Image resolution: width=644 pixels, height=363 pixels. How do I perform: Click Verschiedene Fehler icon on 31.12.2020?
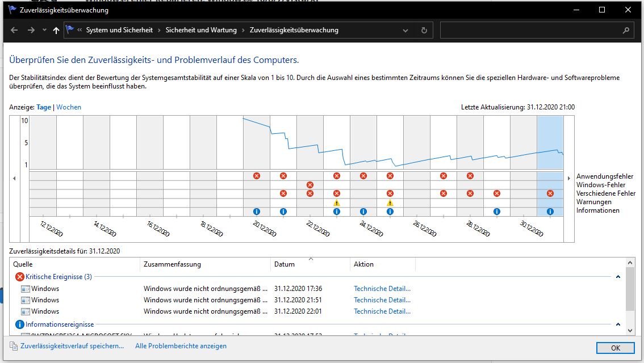550,193
